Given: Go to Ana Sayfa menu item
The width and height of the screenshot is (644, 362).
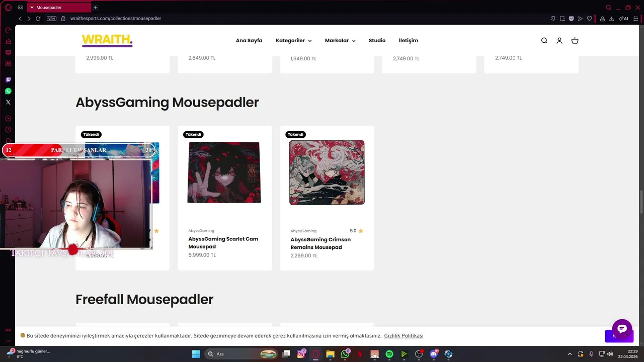Looking at the screenshot, I should pos(249,41).
